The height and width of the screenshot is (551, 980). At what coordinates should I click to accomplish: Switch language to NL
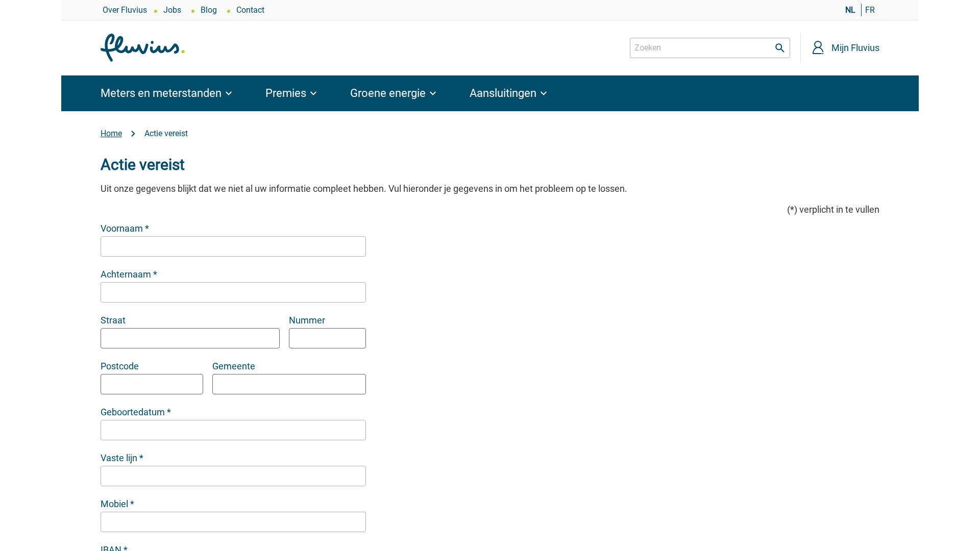point(850,10)
